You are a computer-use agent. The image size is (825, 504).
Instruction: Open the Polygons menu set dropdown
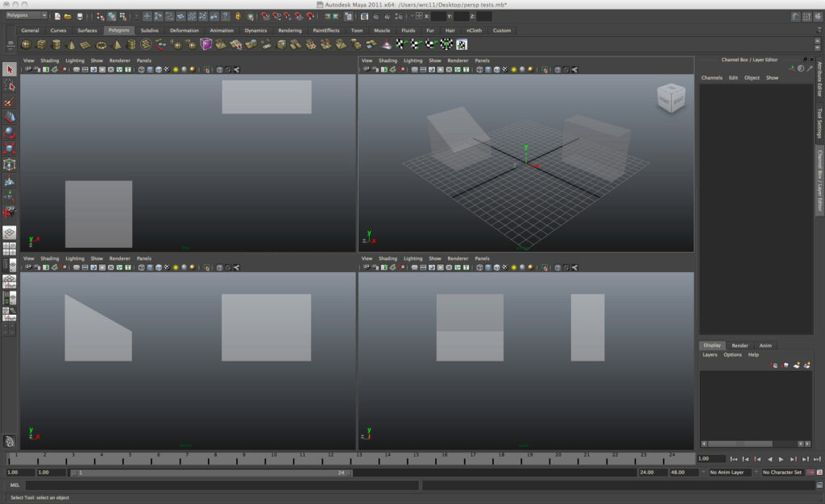pos(27,15)
